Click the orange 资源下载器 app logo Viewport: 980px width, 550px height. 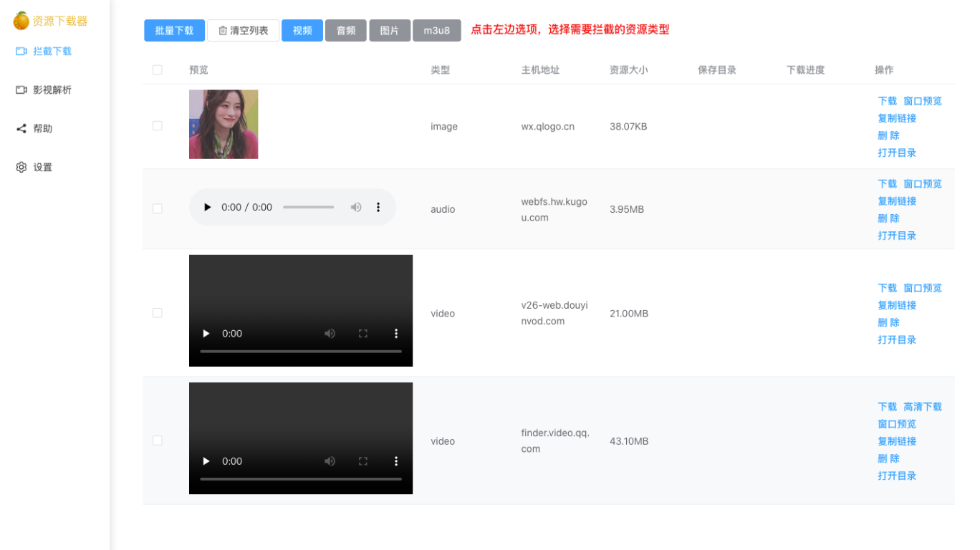pos(21,21)
